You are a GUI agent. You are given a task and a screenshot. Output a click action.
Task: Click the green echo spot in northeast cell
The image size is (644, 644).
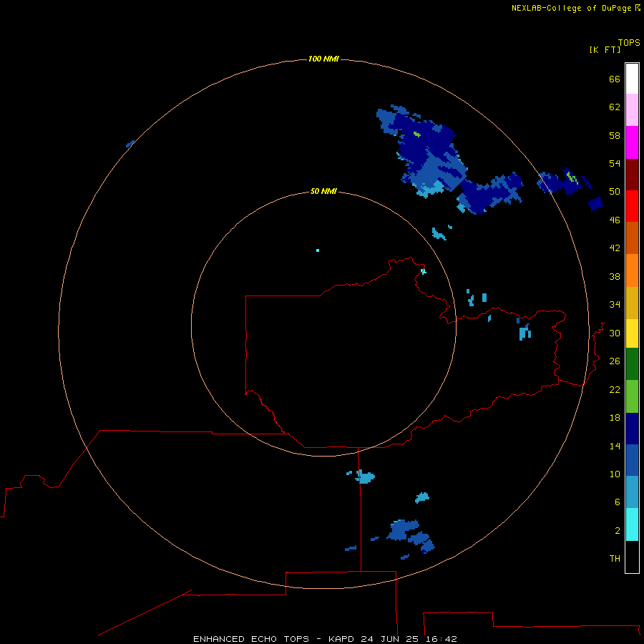click(x=417, y=134)
